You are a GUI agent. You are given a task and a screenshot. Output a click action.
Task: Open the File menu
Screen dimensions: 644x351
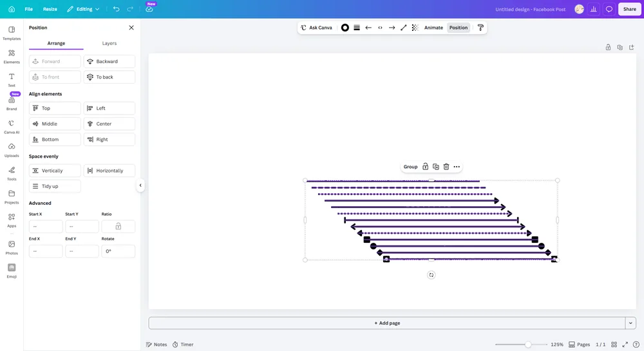28,9
